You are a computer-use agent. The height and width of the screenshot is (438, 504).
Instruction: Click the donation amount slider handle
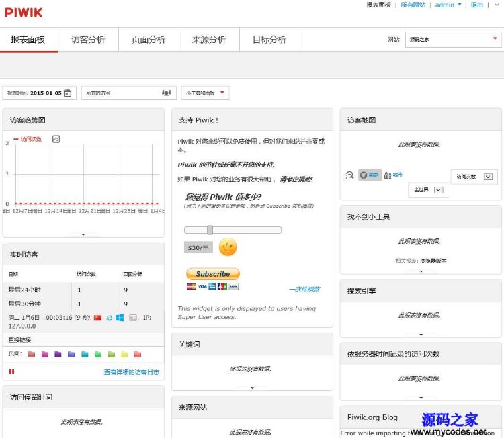(210, 230)
